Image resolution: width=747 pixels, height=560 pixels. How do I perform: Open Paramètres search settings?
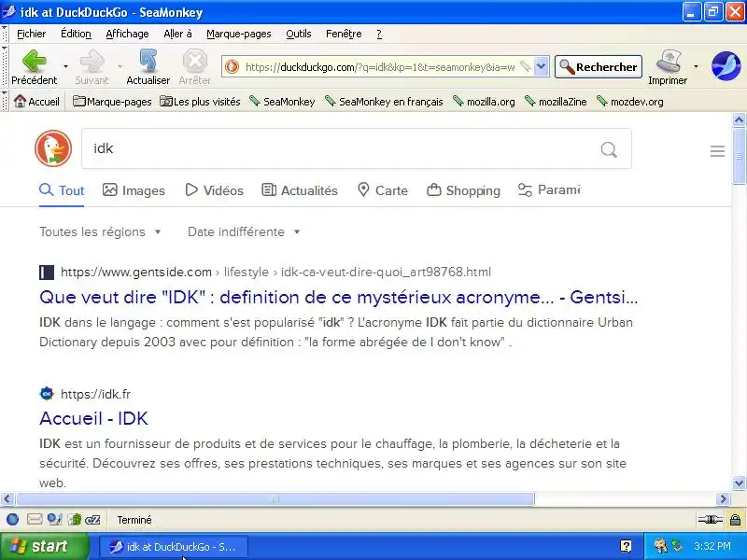(x=549, y=190)
